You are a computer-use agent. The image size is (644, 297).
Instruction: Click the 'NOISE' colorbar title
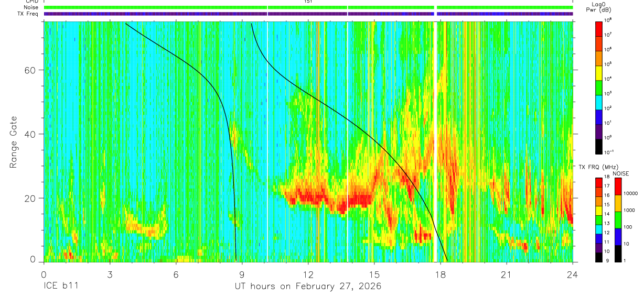tap(620, 173)
